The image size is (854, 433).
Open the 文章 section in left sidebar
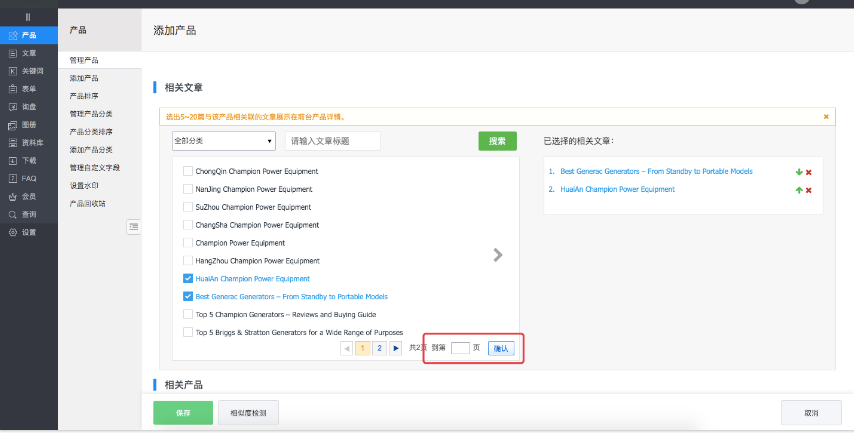coord(28,53)
